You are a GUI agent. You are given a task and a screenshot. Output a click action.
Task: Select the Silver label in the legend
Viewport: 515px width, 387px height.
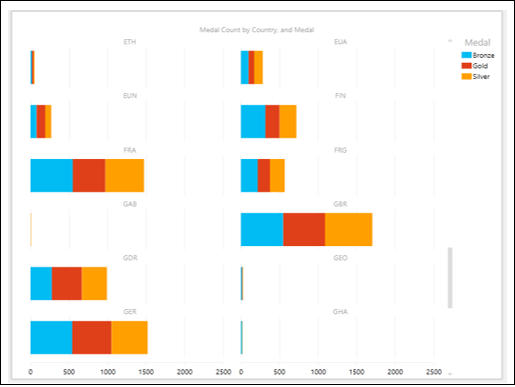click(481, 77)
